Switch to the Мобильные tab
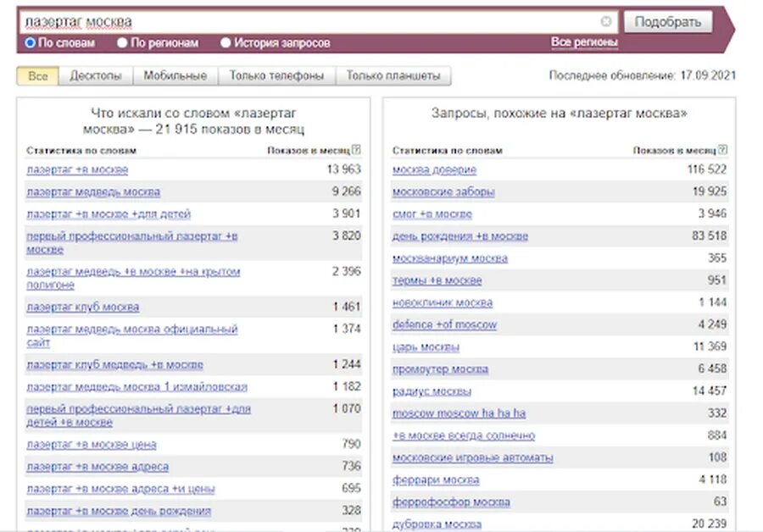This screenshot has width=763, height=532. [175, 76]
